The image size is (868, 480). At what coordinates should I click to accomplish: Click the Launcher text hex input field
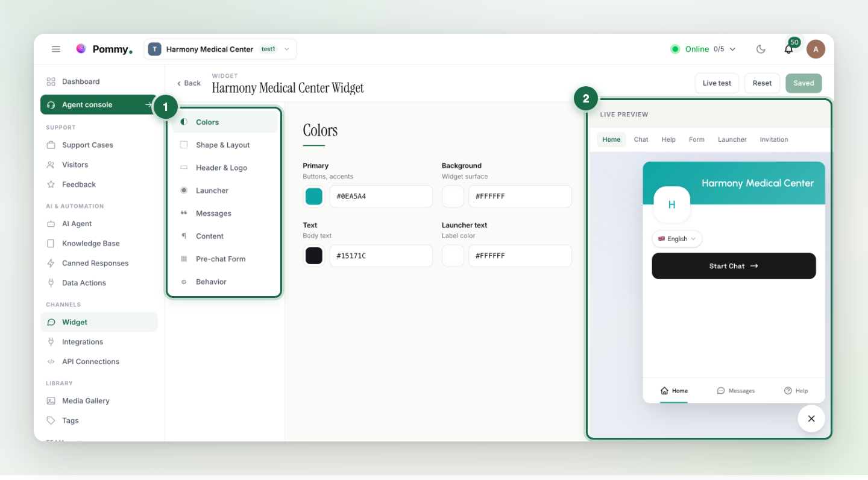click(x=520, y=256)
